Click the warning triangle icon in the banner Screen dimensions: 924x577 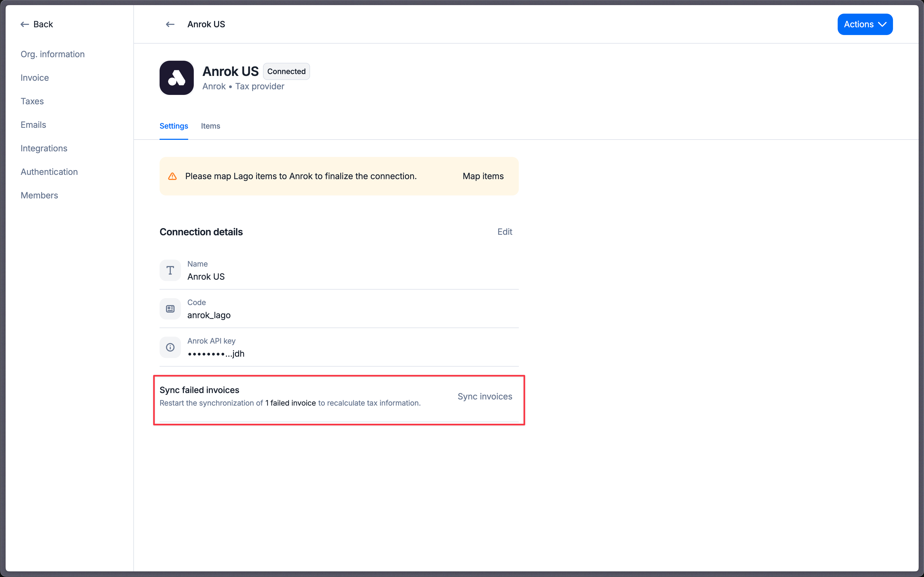pyautogui.click(x=172, y=176)
